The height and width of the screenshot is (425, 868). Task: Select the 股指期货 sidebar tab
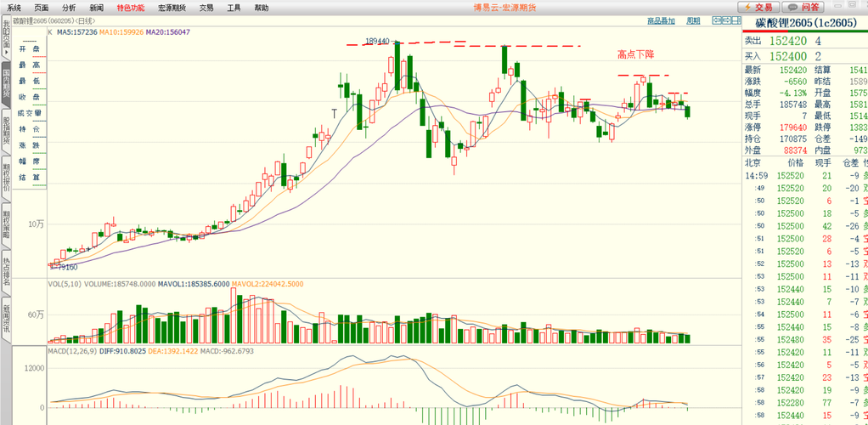click(x=6, y=131)
